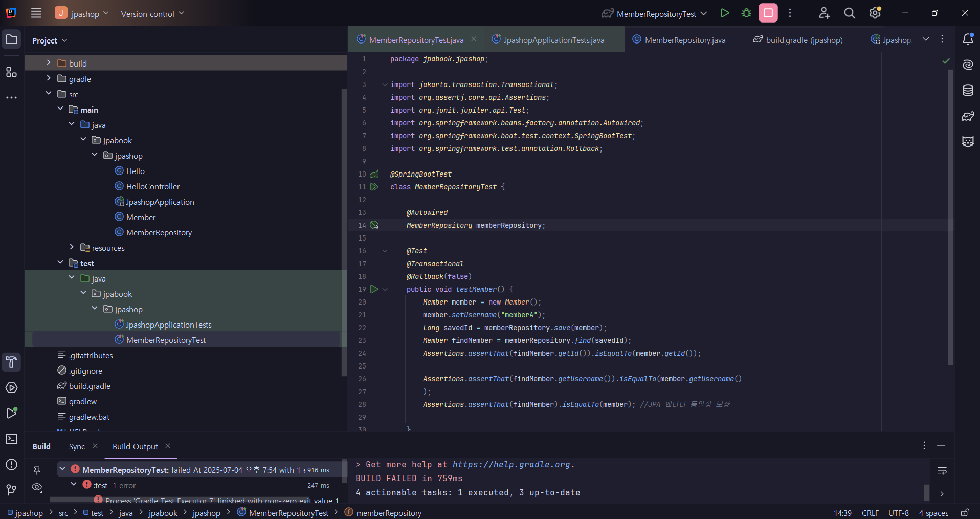Viewport: 980px width, 519px height.
Task: Expand the resources folder
Action: (72, 247)
